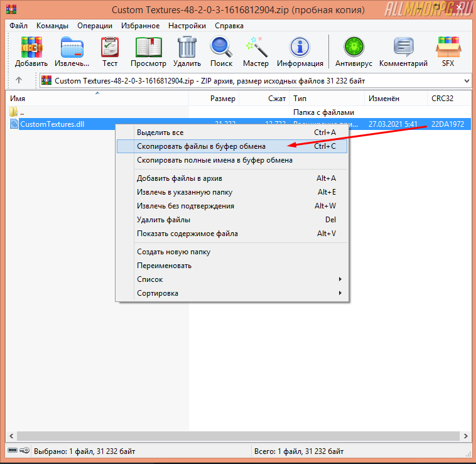Expand the Список submenu

click(x=232, y=279)
